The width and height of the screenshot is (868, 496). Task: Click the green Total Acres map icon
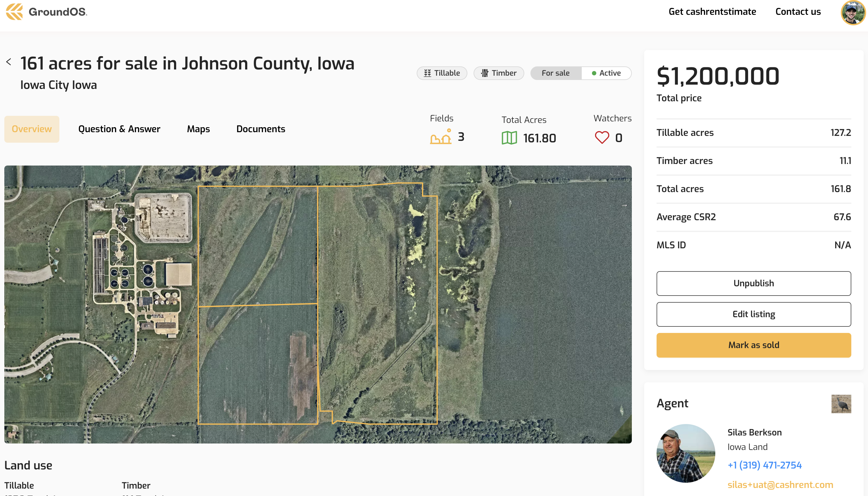509,138
